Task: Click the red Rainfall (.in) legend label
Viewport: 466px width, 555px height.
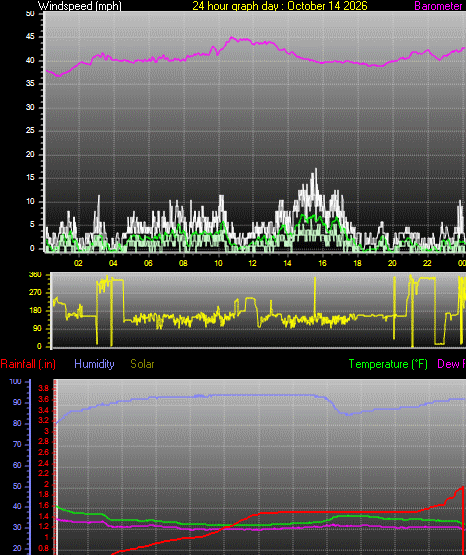Action: (x=28, y=364)
